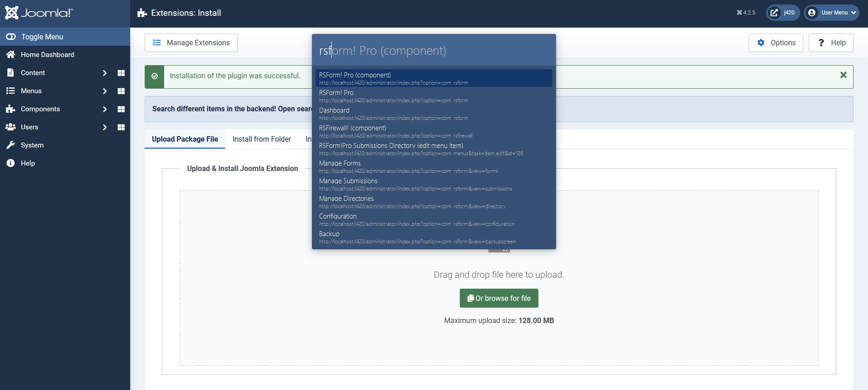Click Or browse for file button
This screenshot has height=390, width=868.
pyautogui.click(x=499, y=298)
